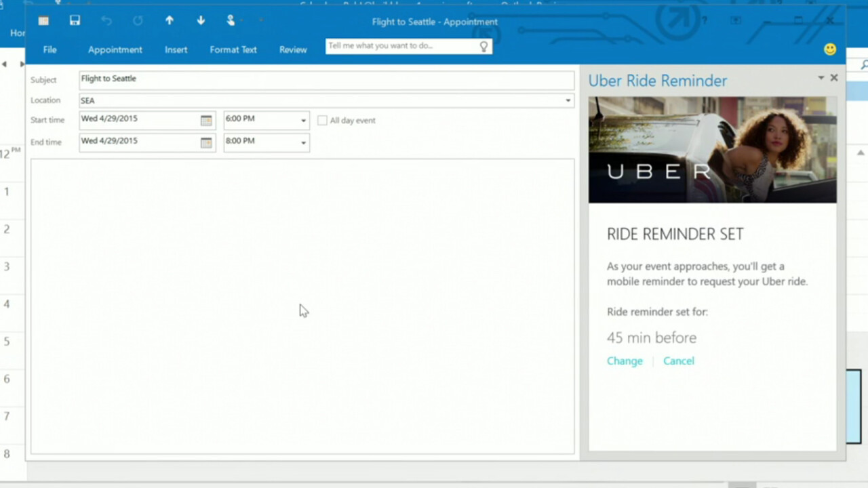The height and width of the screenshot is (488, 868).
Task: Open the Uber Ride Reminder pane options arrow
Action: pos(821,78)
